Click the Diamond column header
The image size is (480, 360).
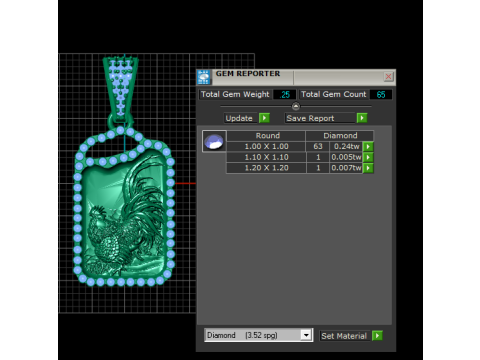pyautogui.click(x=340, y=136)
